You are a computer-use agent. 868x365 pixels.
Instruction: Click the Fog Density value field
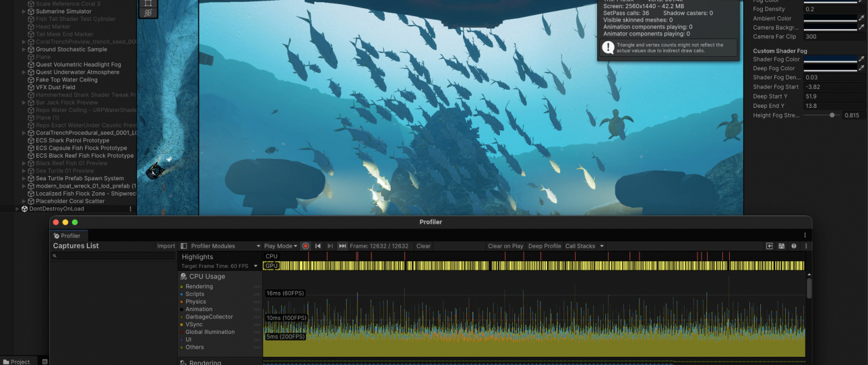click(834, 9)
